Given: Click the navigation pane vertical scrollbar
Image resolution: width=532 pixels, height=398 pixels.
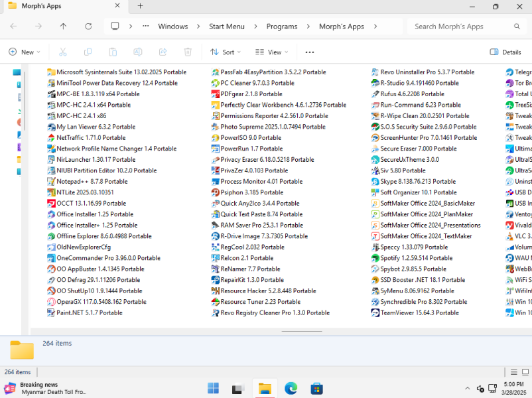Looking at the screenshot, I should [x=25, y=101].
